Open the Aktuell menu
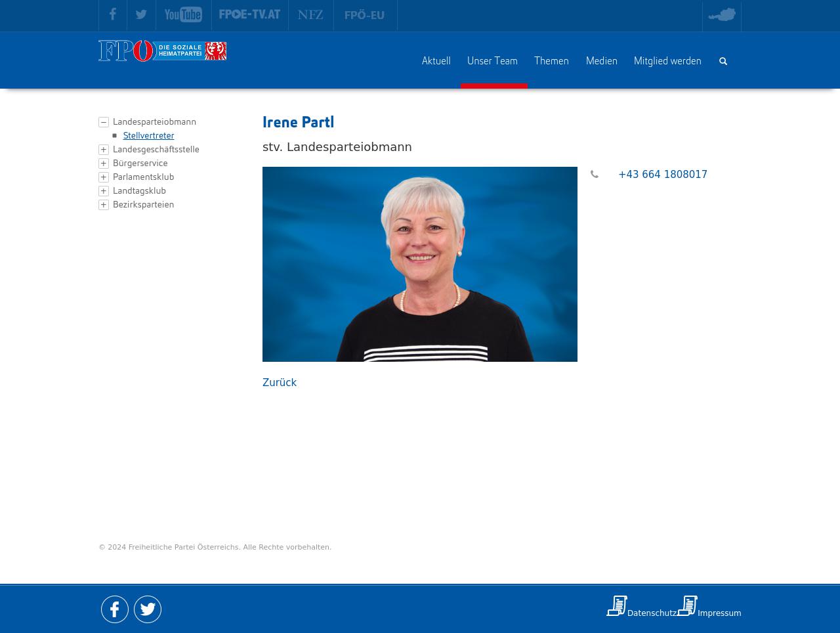This screenshot has height=633, width=840. (x=436, y=61)
